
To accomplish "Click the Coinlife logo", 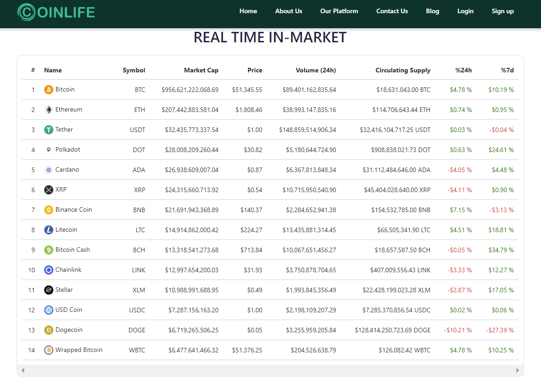I will 56,12.
